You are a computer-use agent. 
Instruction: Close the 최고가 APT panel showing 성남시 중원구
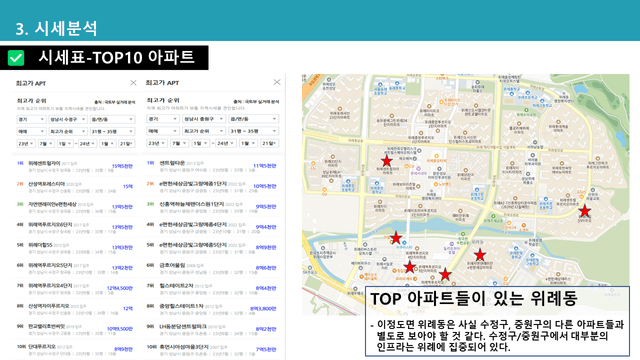coord(277,82)
